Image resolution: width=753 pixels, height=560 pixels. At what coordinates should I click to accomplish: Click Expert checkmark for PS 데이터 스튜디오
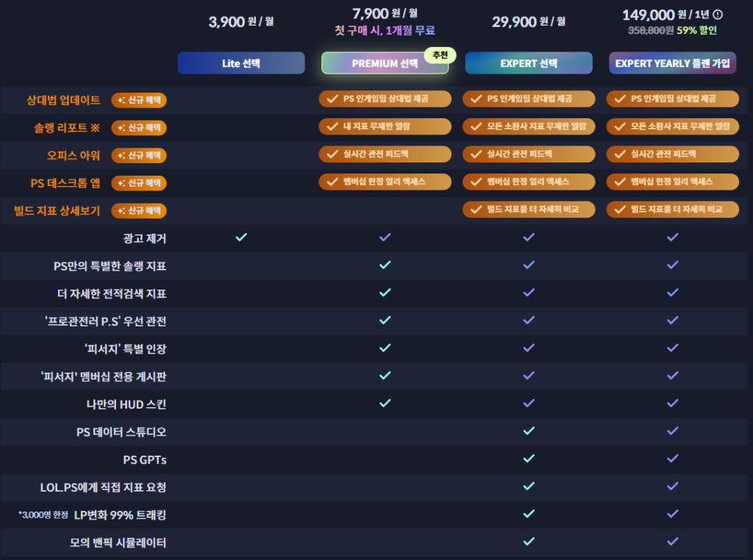[x=528, y=431]
